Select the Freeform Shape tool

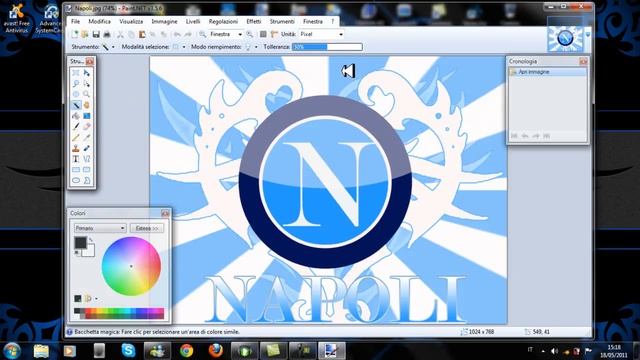[x=87, y=180]
